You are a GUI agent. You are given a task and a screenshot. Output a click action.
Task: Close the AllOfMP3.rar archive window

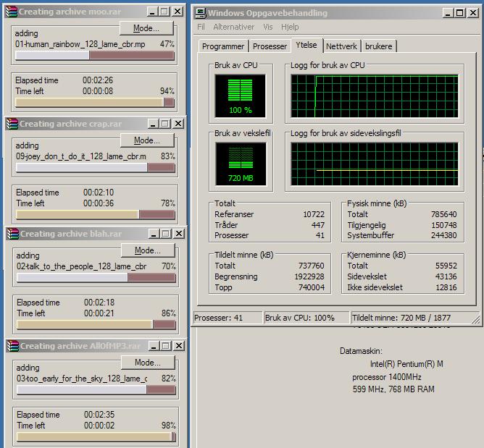click(x=179, y=346)
